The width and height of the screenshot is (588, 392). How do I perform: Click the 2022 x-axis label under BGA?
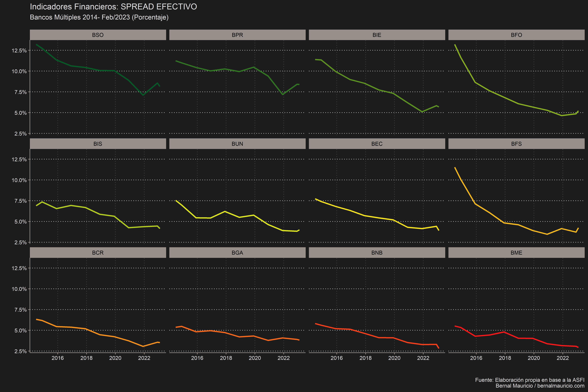[x=284, y=358]
